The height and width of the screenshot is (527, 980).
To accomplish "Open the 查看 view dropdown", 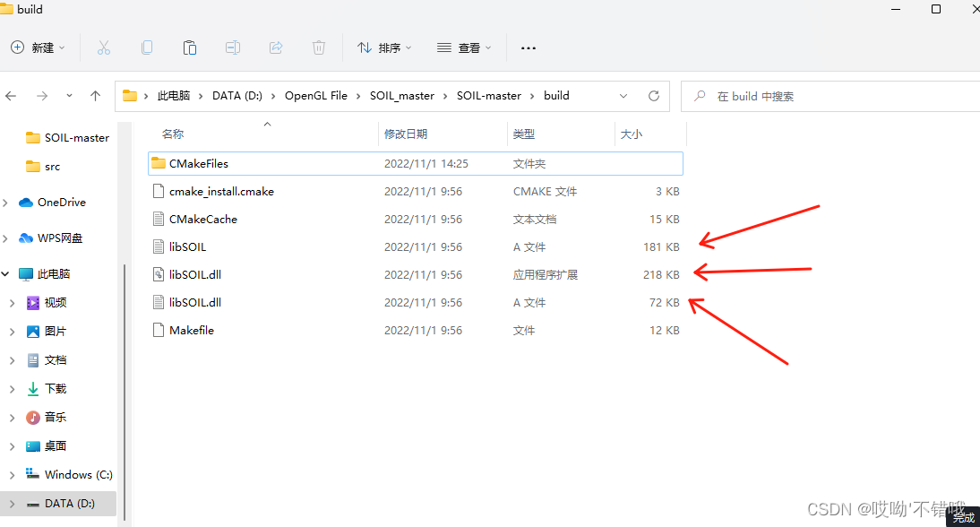I will coord(464,48).
